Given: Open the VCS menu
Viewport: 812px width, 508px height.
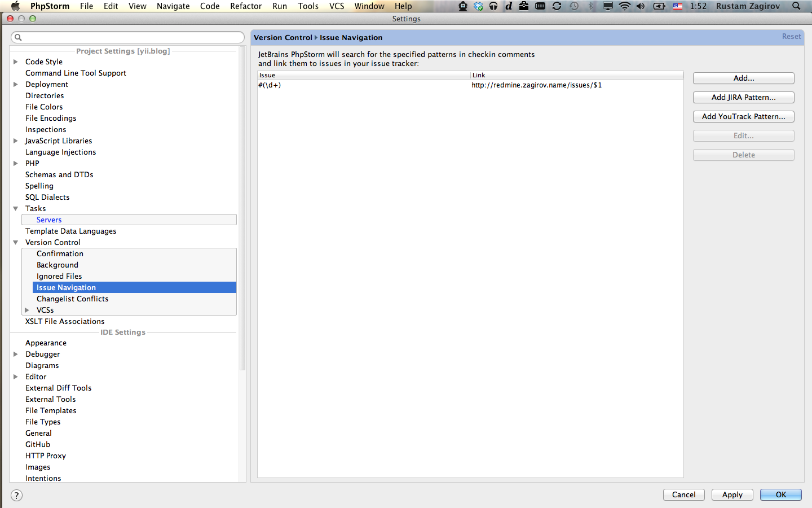Looking at the screenshot, I should (x=337, y=6).
